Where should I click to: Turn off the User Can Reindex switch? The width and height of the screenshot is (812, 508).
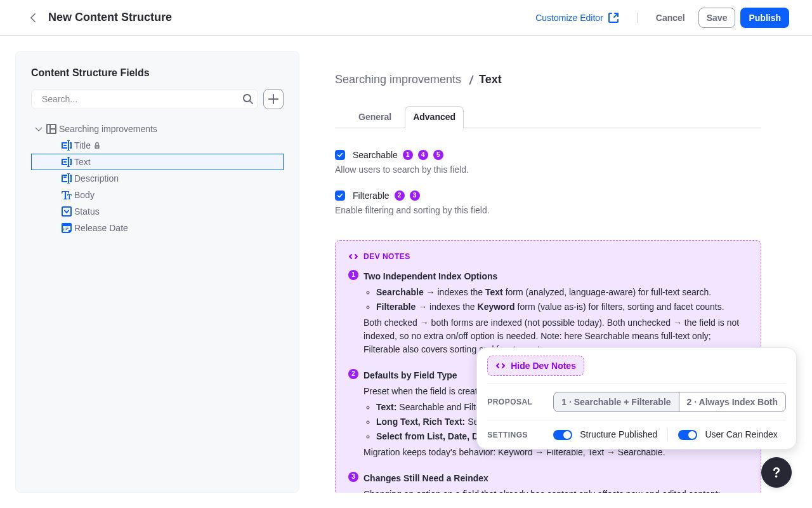688,435
